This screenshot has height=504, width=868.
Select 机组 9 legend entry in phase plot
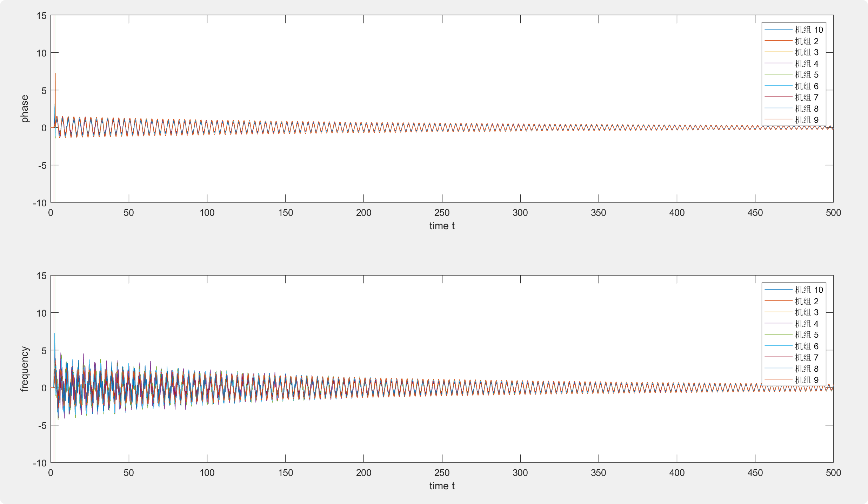click(x=806, y=120)
